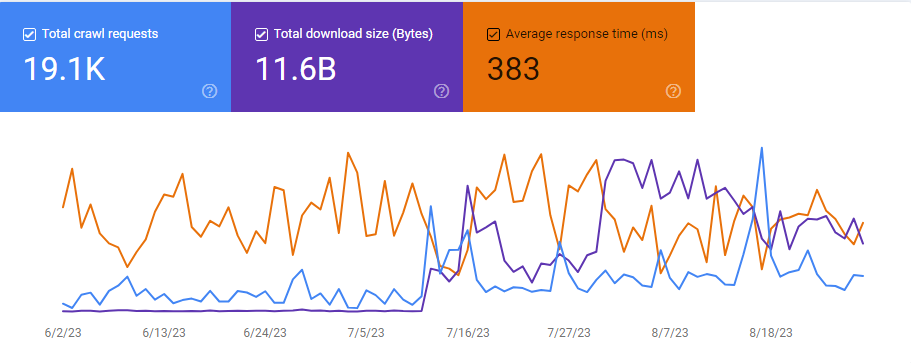Click the 7/27/23 date axis label
911x363 pixels.
coord(569,333)
